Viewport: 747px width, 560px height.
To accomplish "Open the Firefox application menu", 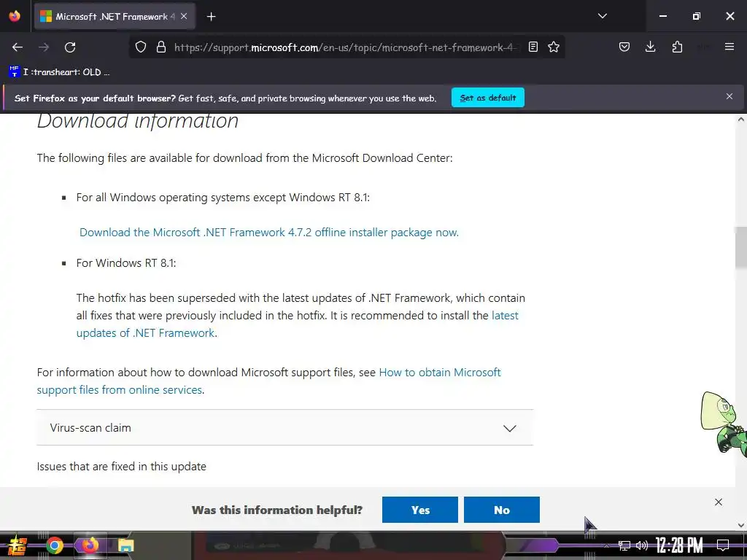I will click(x=729, y=47).
